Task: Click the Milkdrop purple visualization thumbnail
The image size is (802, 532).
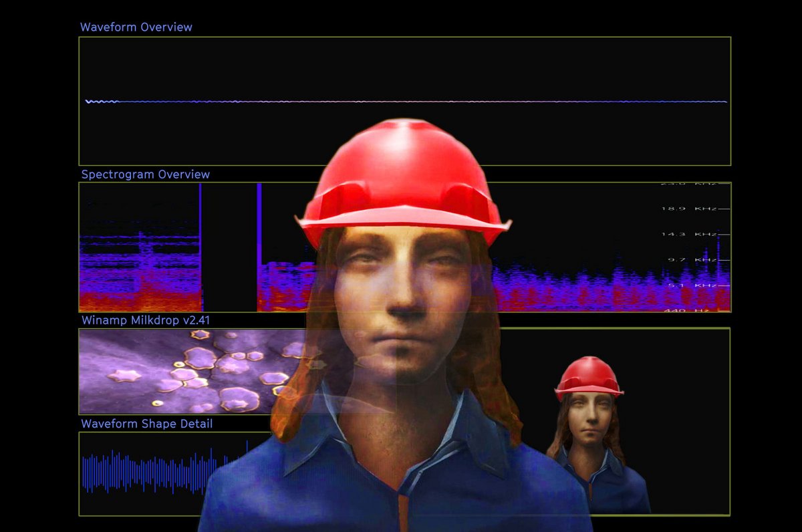Action: coord(194,371)
